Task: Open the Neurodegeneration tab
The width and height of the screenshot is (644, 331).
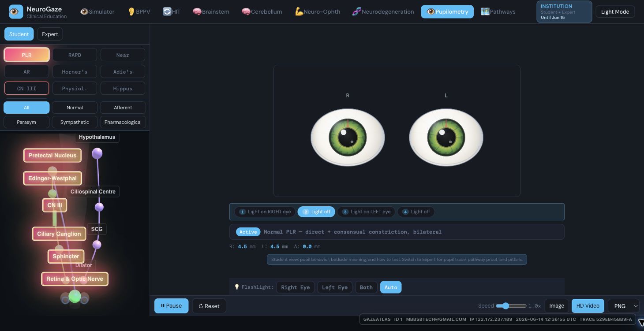Action: coord(383,11)
